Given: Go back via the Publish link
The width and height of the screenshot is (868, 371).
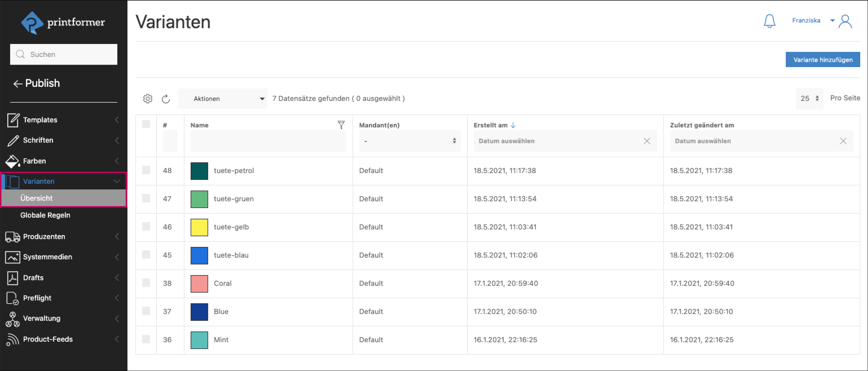Looking at the screenshot, I should (36, 83).
